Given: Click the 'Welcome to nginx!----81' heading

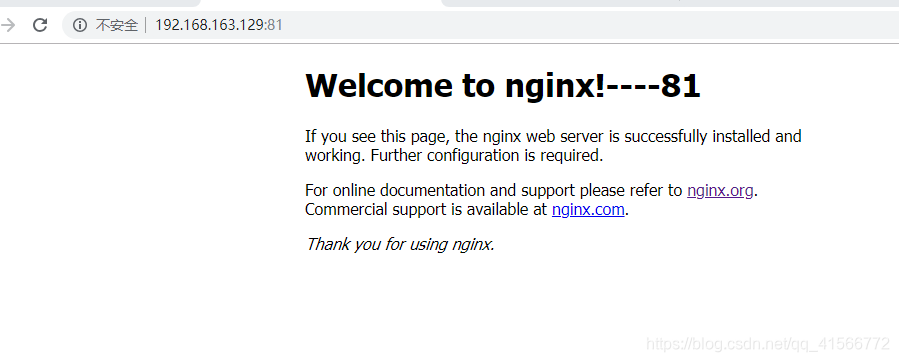Looking at the screenshot, I should coord(503,85).
